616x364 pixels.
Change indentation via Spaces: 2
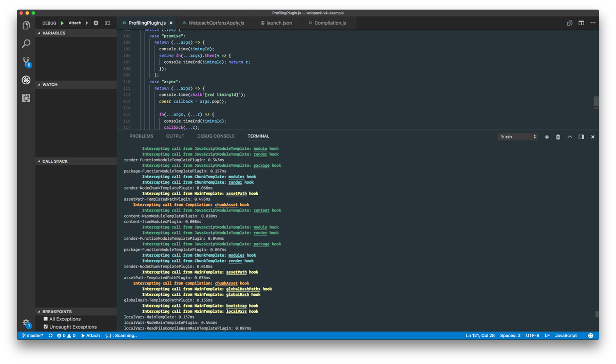coord(510,335)
